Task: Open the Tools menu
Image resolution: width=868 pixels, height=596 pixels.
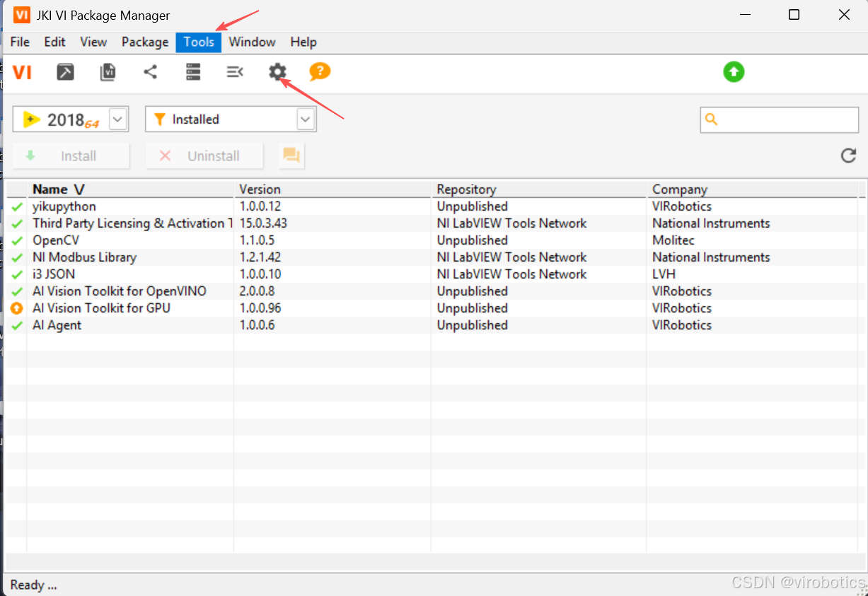Action: [199, 42]
